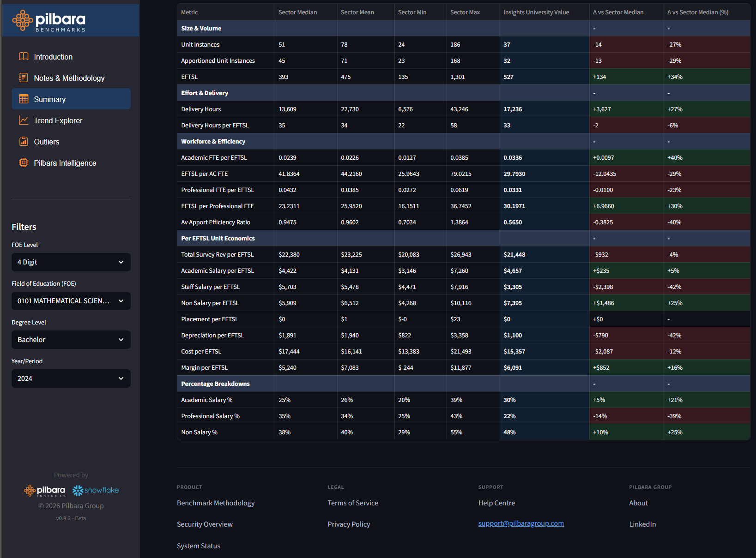Click the Pilbara Intelligence chip icon
Viewport: 756px width, 558px height.
24,162
